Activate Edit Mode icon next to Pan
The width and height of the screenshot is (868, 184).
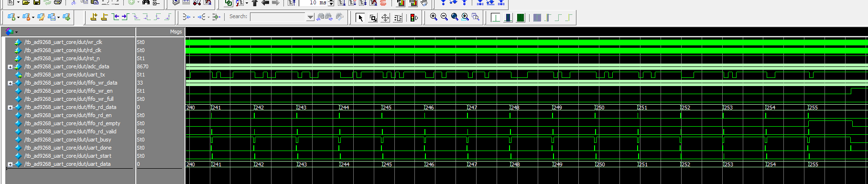pos(398,18)
